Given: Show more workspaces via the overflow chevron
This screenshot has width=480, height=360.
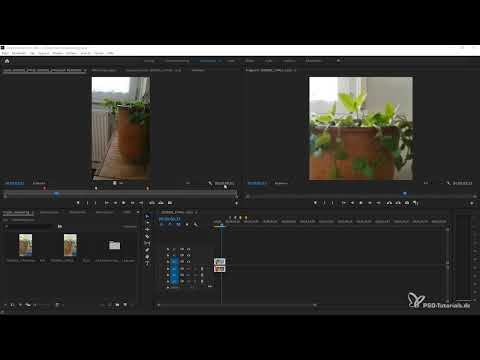Looking at the screenshot, I should (x=338, y=61).
